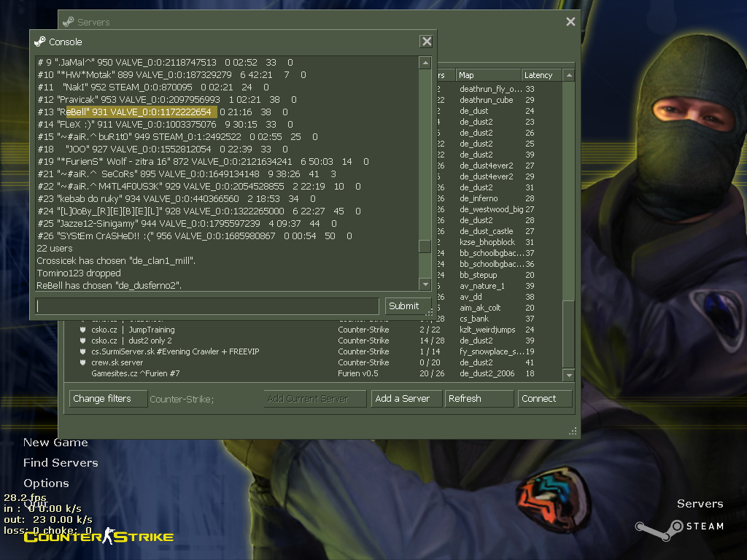Click Console window resize grip
The image size is (747, 560).
[429, 313]
